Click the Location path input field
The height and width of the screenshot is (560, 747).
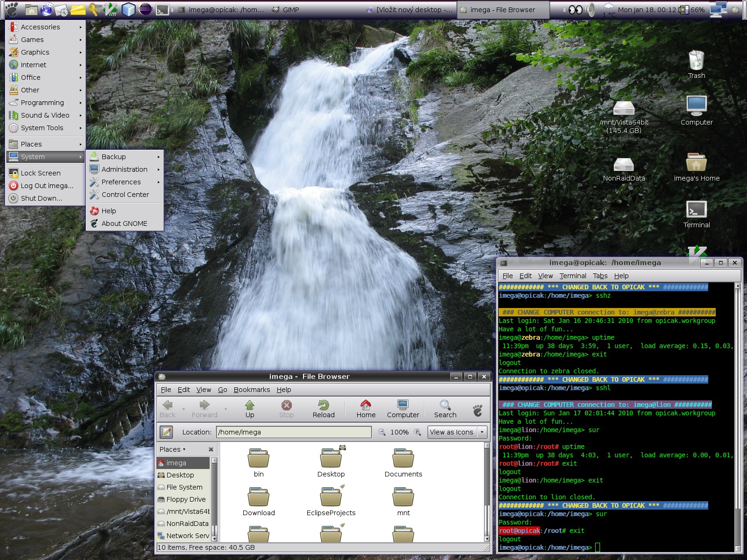(294, 432)
